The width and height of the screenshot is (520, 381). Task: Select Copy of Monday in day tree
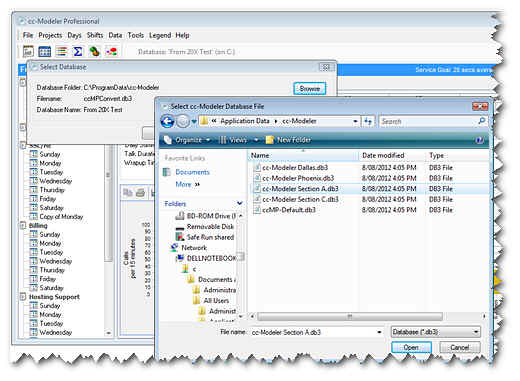[61, 217]
